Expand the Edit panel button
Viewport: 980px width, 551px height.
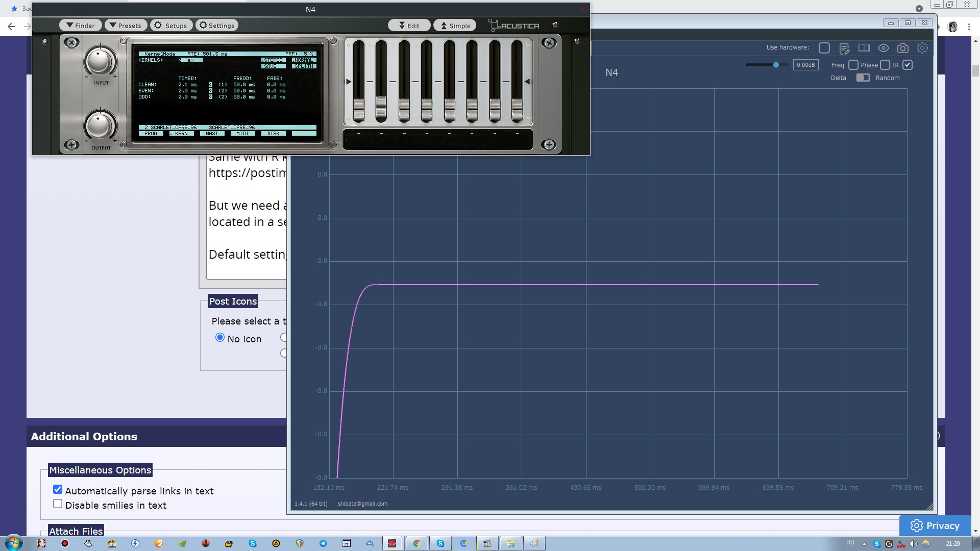(x=409, y=26)
